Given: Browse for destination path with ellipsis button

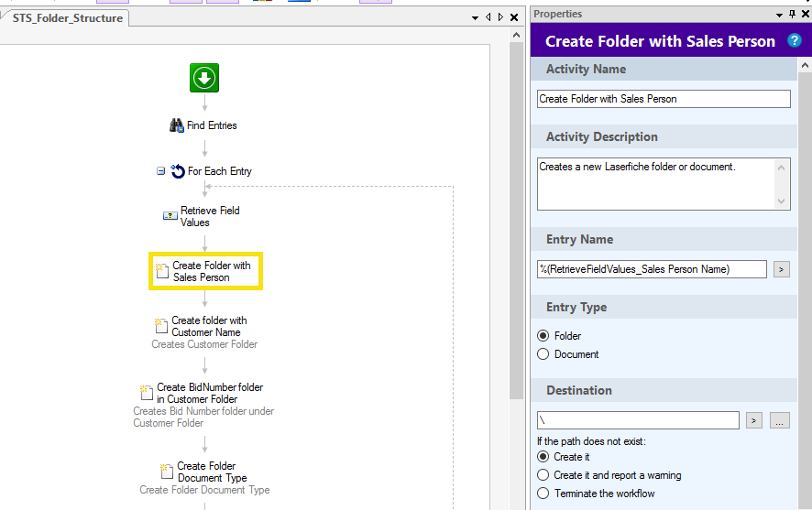Looking at the screenshot, I should pyautogui.click(x=779, y=420).
